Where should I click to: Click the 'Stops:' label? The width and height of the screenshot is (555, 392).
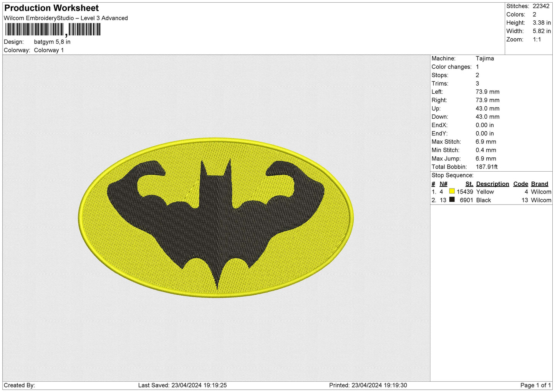coord(440,75)
